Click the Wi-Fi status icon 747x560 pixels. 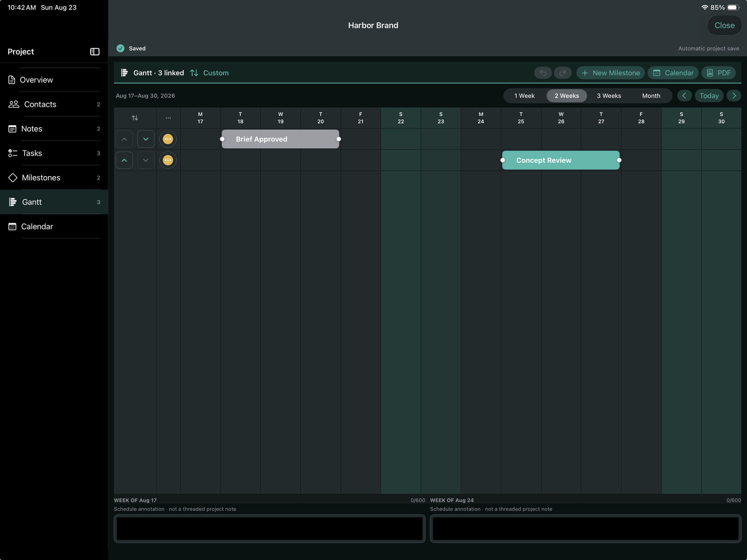pyautogui.click(x=705, y=7)
